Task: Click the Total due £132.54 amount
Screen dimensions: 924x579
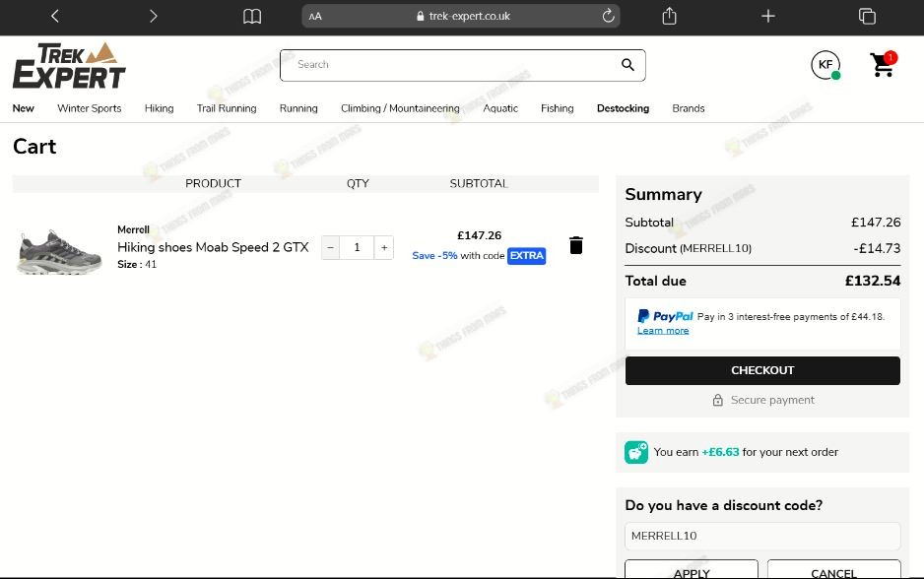Action: coord(873,281)
